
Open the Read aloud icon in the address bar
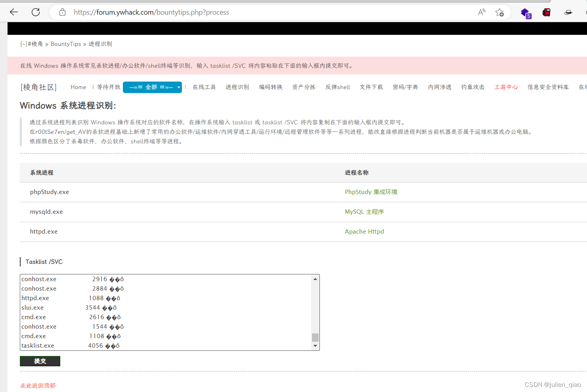482,12
